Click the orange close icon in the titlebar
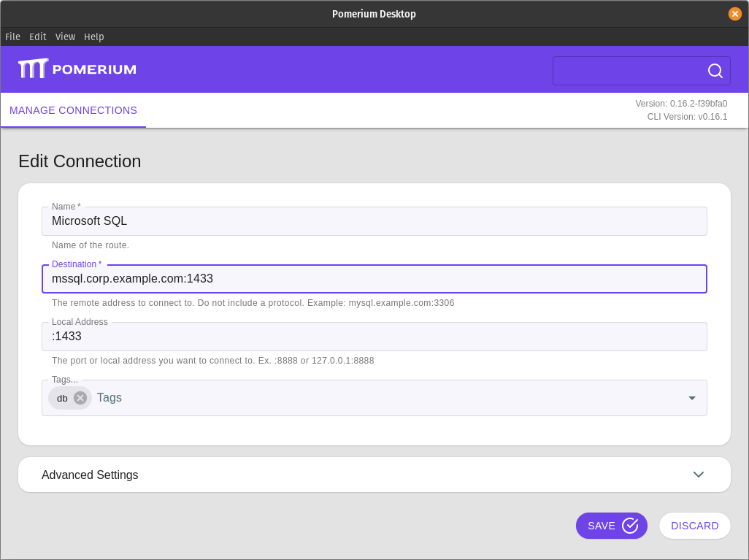This screenshot has width=749, height=560. click(x=734, y=13)
